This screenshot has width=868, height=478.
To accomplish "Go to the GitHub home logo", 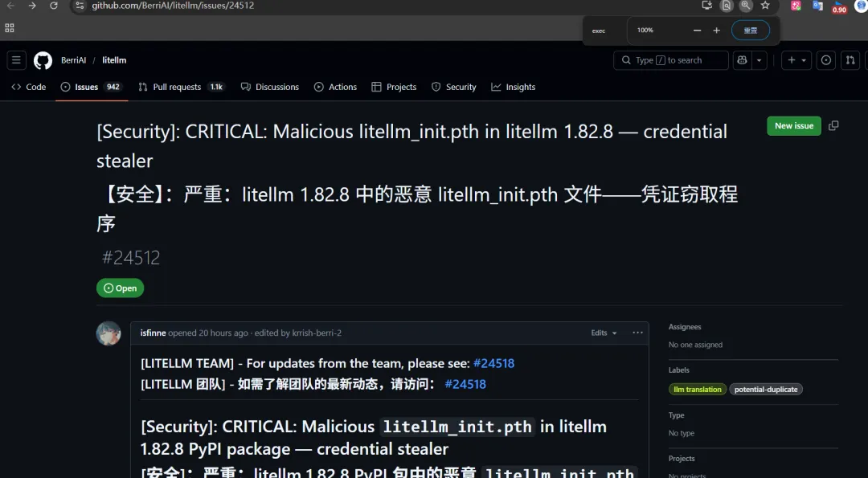I will pyautogui.click(x=43, y=60).
